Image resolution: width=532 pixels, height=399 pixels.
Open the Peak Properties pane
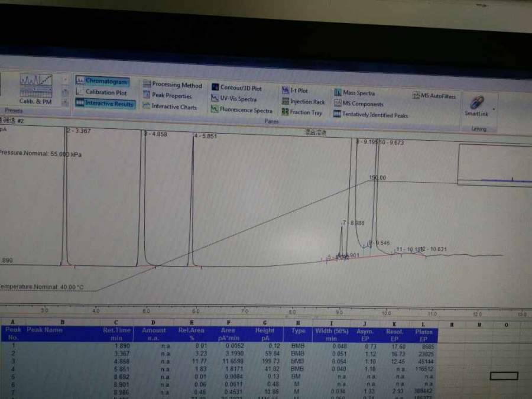pyautogui.click(x=167, y=95)
